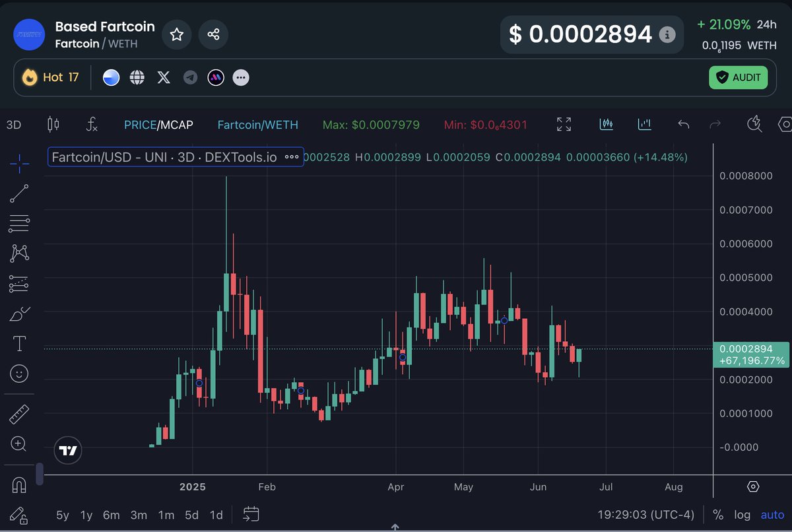Toggle auto scale mode

click(772, 515)
